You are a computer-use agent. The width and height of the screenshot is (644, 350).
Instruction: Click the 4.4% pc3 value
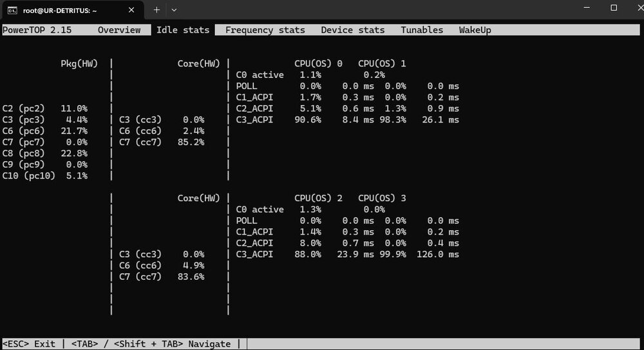click(x=77, y=120)
